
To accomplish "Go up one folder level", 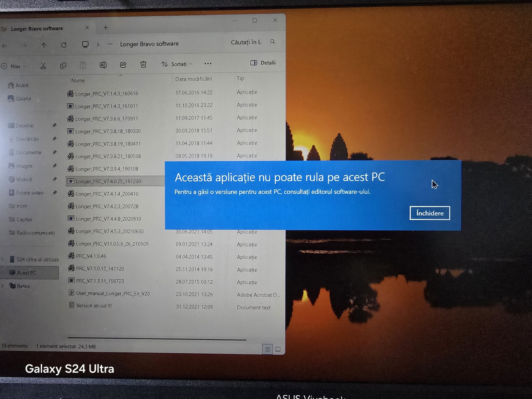I will point(44,45).
